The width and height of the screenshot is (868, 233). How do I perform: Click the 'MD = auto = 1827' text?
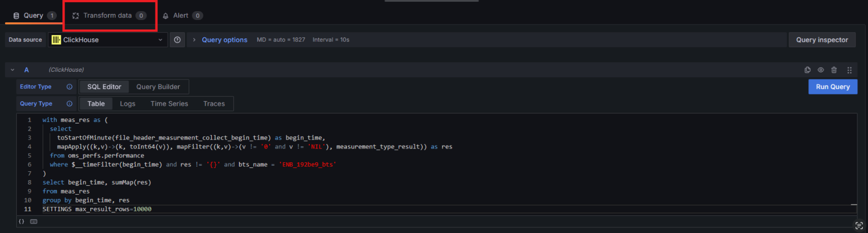[281, 40]
